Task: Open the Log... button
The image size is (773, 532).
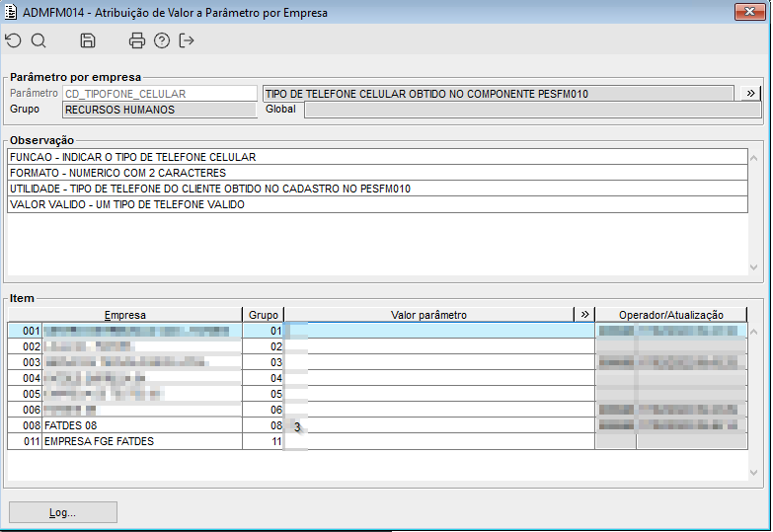Action: [x=63, y=512]
